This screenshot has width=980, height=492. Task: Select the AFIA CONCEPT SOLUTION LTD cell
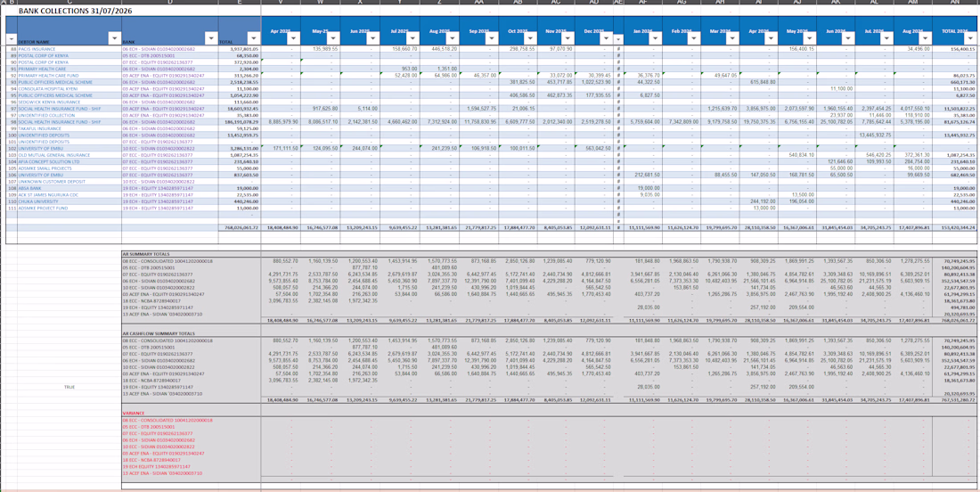[x=69, y=161]
